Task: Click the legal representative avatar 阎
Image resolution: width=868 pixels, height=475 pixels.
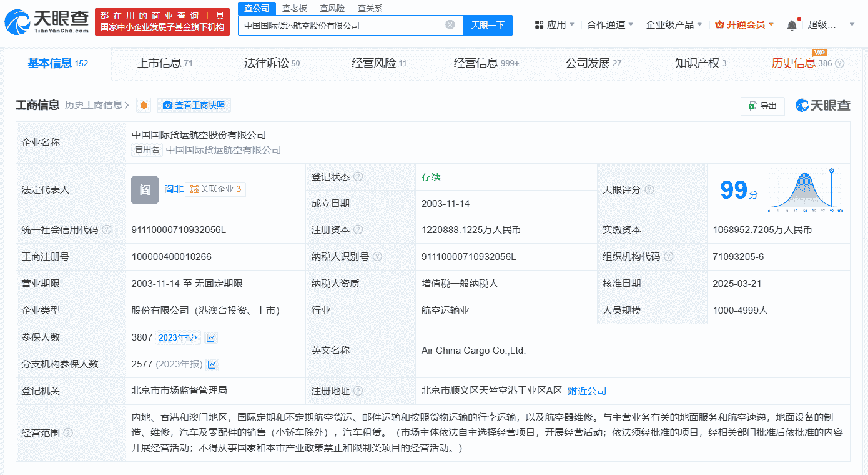Action: (145, 190)
